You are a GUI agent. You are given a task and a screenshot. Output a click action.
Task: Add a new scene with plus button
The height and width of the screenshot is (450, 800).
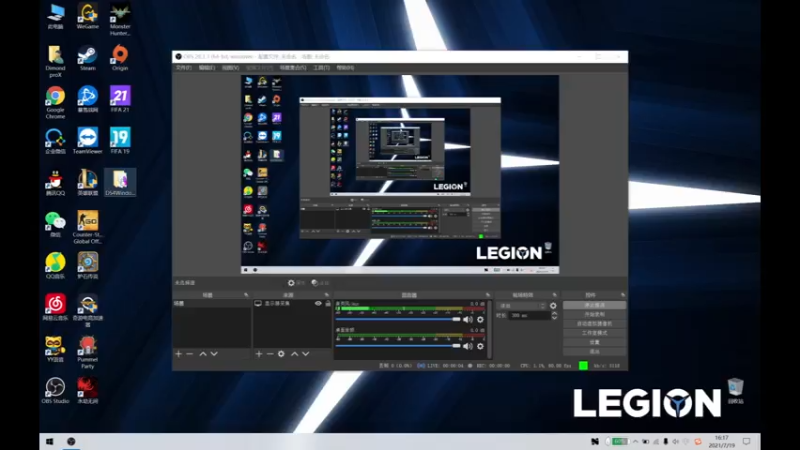tap(179, 354)
